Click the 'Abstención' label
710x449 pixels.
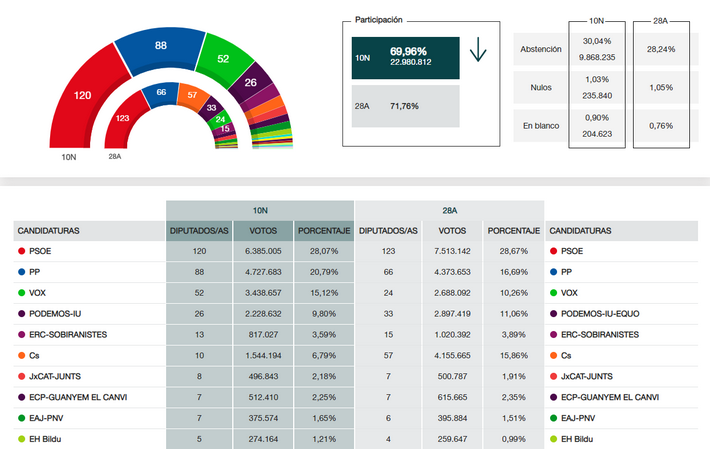pos(541,49)
